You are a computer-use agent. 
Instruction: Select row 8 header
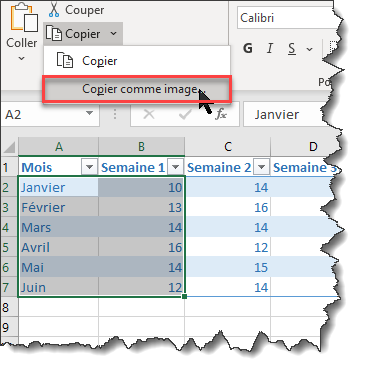pyautogui.click(x=9, y=307)
